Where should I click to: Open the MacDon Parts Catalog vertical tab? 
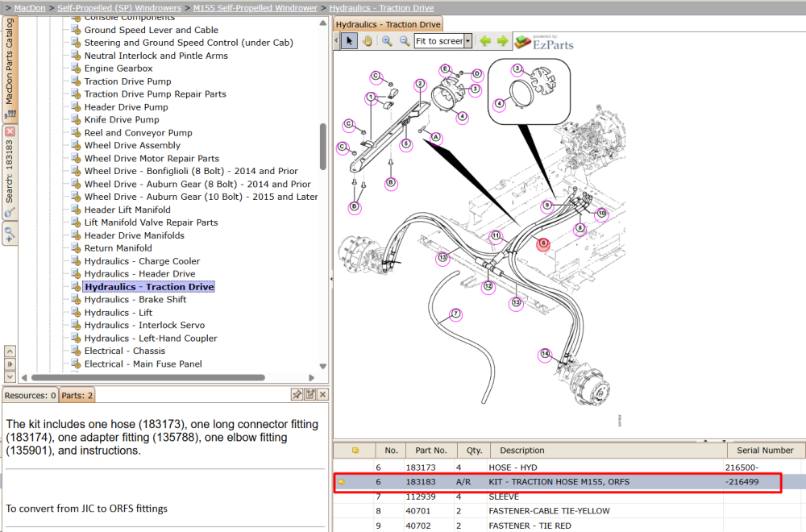pyautogui.click(x=10, y=69)
